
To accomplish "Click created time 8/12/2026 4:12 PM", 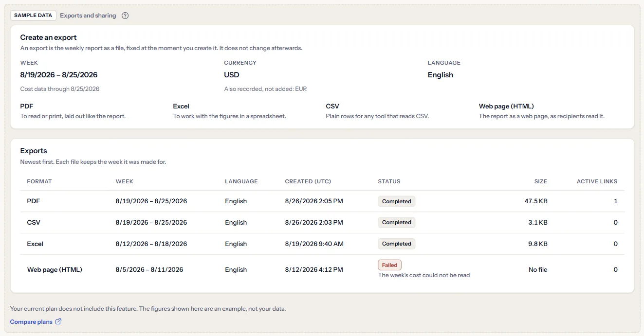I will (314, 270).
